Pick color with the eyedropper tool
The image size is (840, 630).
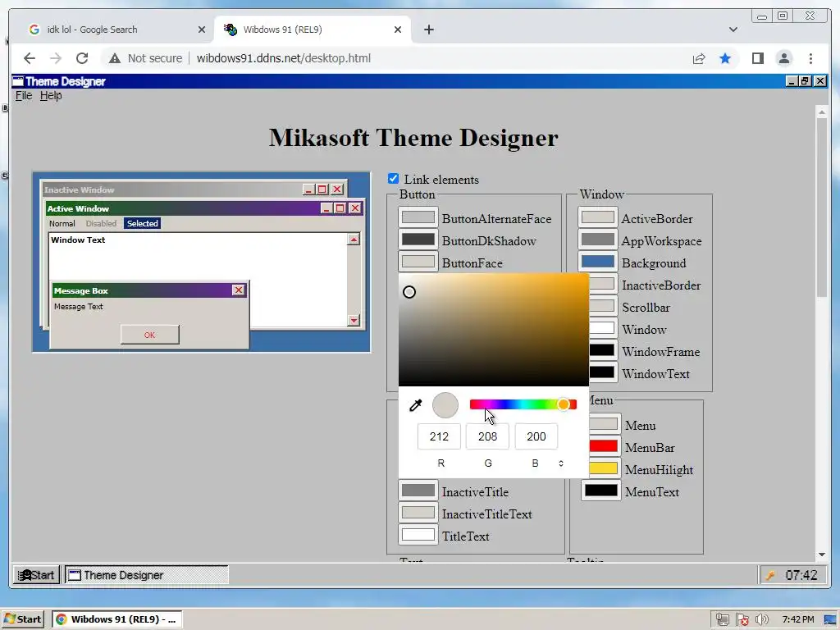pos(416,405)
